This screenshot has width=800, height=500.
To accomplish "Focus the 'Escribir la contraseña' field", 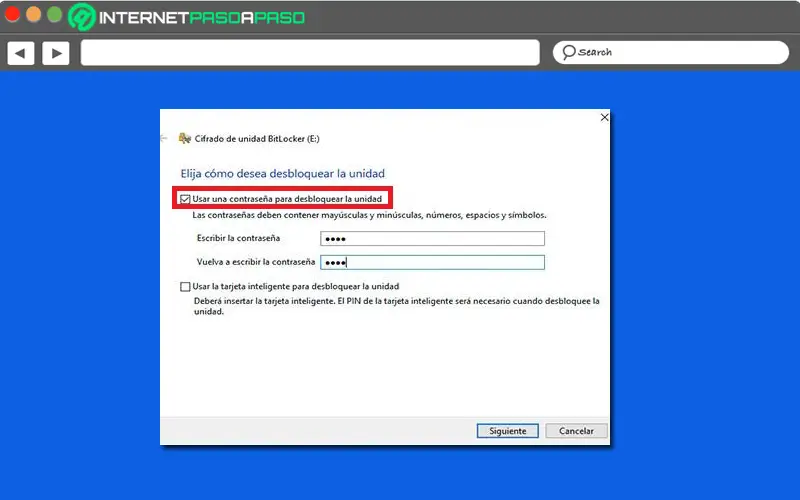I will click(x=432, y=238).
